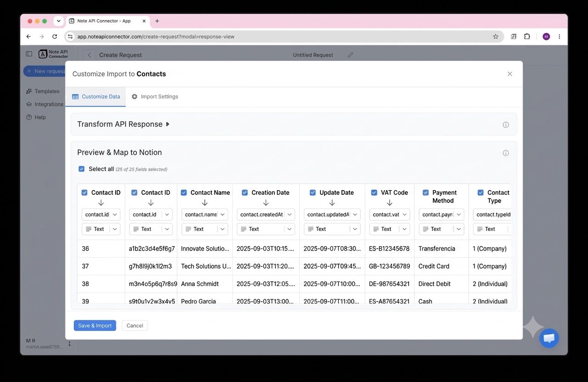The height and width of the screenshot is (382, 588).
Task: Open Integrations in the sidebar
Action: 45,104
